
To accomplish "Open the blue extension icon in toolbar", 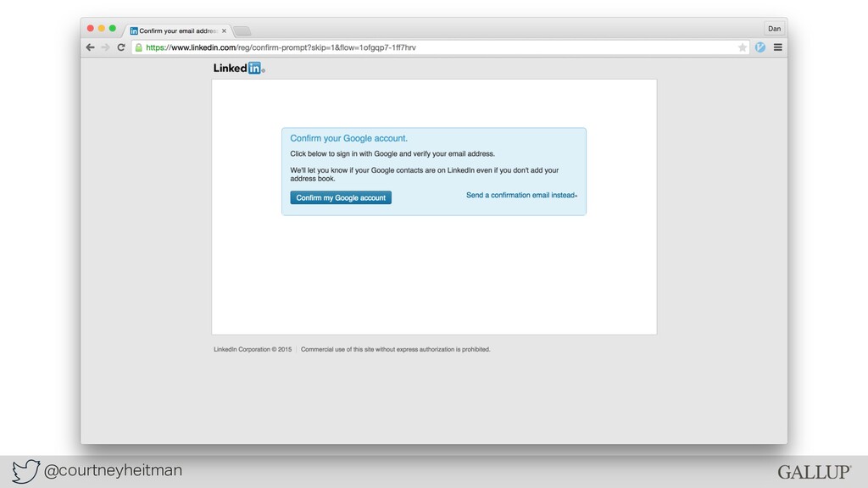I will pos(760,47).
